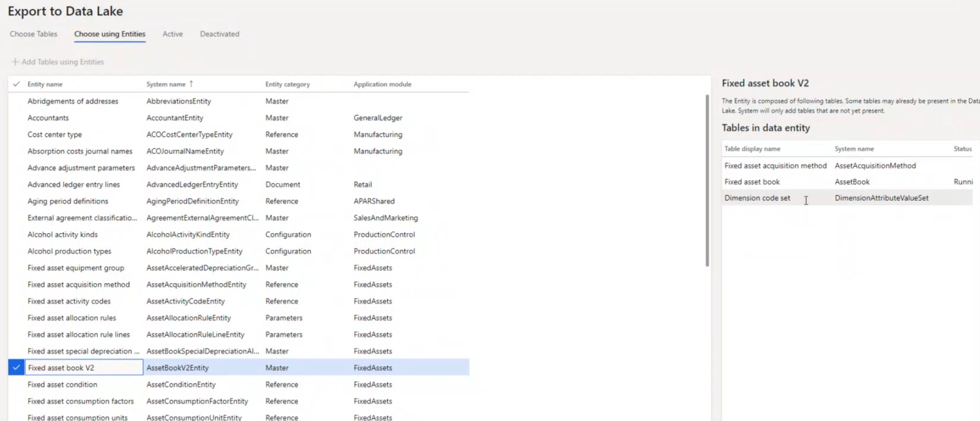Screen dimensions: 980x421
Task: Select Aging period definitions entity
Action: pyautogui.click(x=239, y=201)
